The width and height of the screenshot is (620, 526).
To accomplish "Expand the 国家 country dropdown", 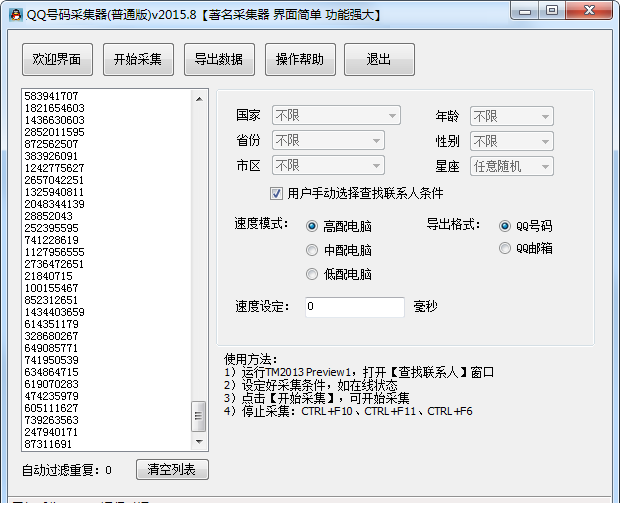I will (336, 115).
